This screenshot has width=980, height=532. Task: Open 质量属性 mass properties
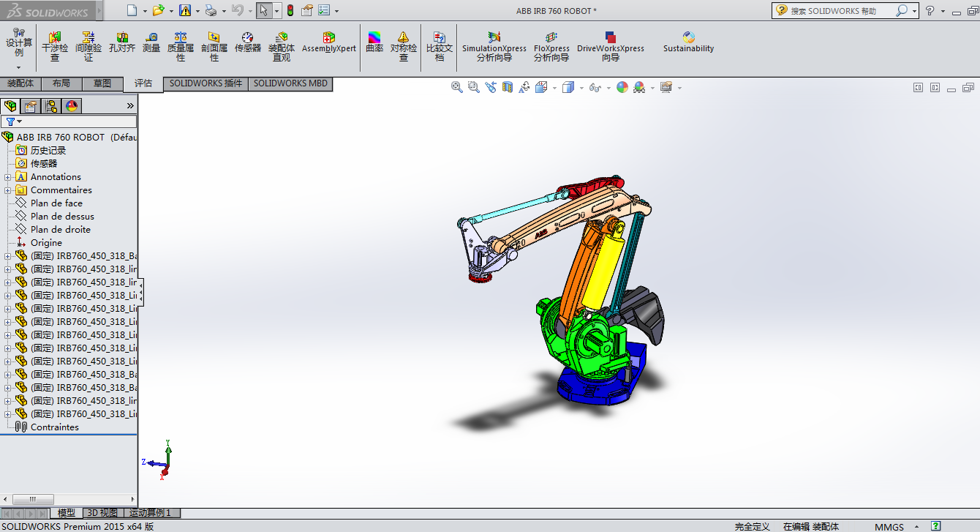tap(181, 46)
